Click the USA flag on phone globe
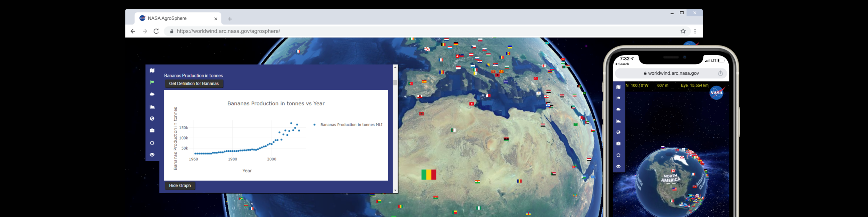Viewport: 868px width, 217px height. click(674, 189)
